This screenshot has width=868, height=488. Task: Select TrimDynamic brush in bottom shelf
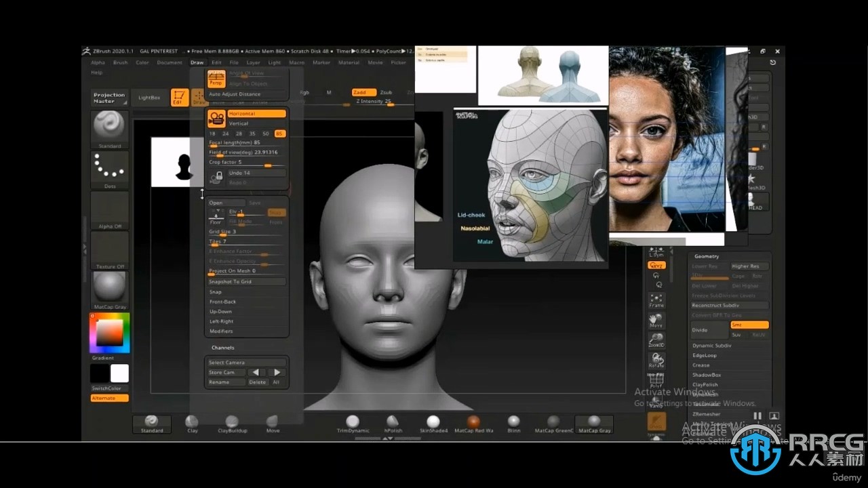click(x=353, y=424)
